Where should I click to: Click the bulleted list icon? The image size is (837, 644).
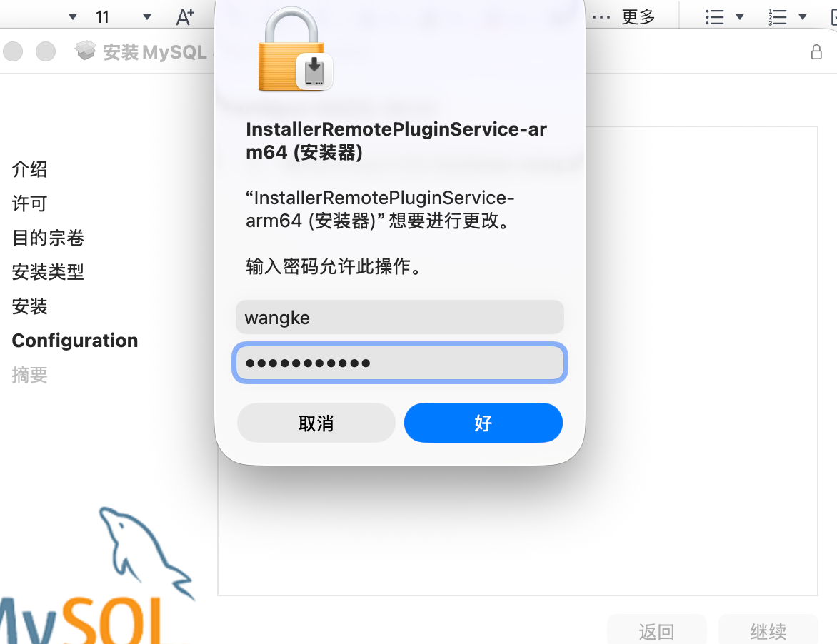(715, 17)
